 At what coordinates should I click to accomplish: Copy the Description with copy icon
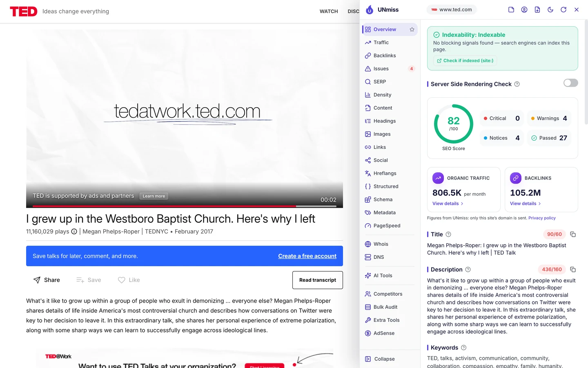pos(573,269)
